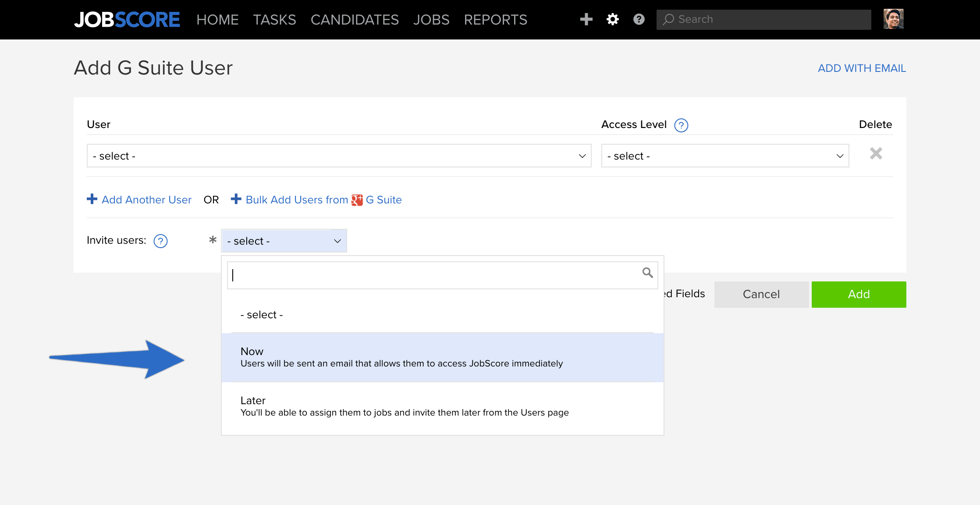Click the plus icon beside Bulk Add Users
The height and width of the screenshot is (505, 980).
click(x=236, y=199)
